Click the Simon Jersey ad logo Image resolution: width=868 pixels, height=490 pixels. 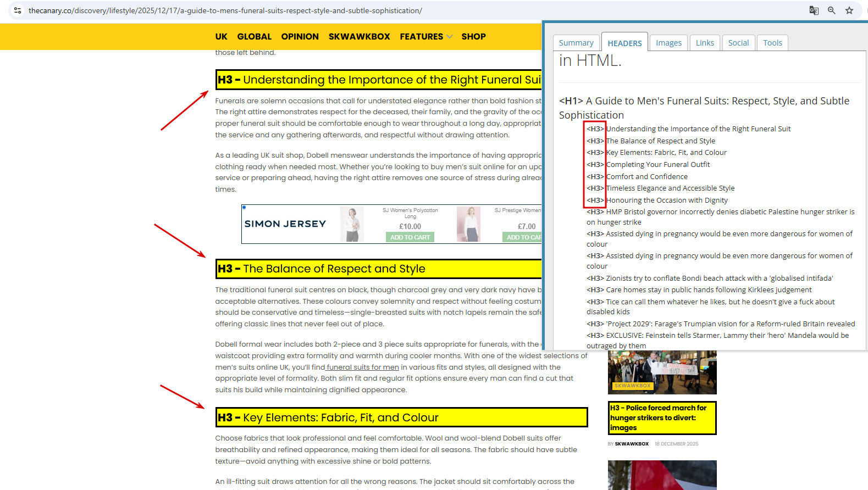[x=285, y=224]
